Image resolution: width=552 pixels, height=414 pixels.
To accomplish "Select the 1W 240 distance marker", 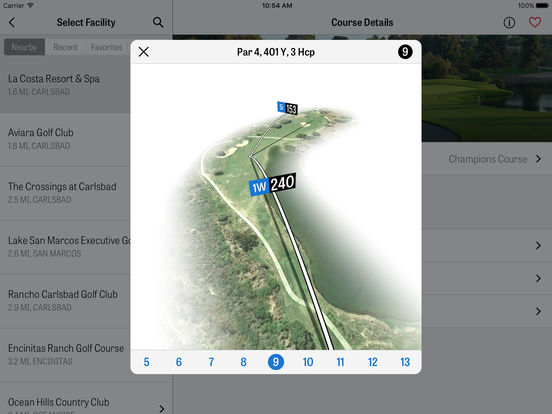I will pos(272,184).
